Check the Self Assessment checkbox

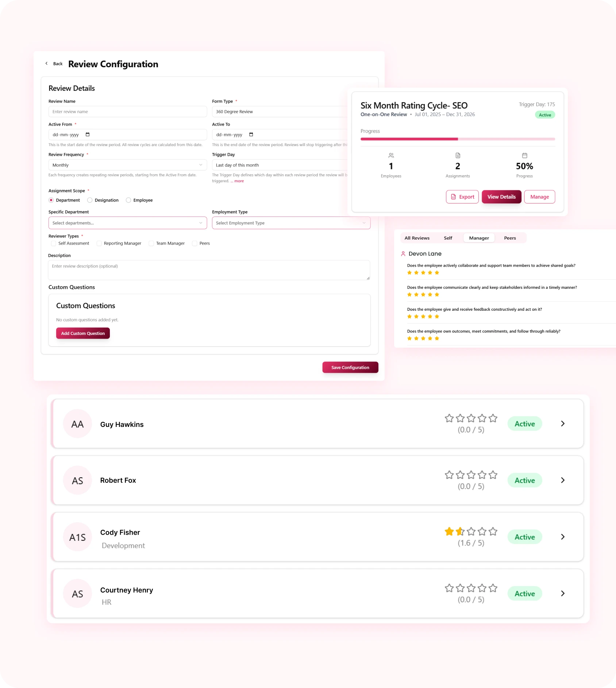coord(54,244)
